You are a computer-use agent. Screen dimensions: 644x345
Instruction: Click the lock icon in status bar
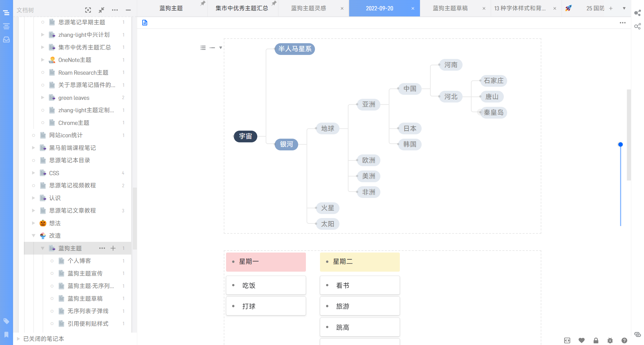(596, 341)
